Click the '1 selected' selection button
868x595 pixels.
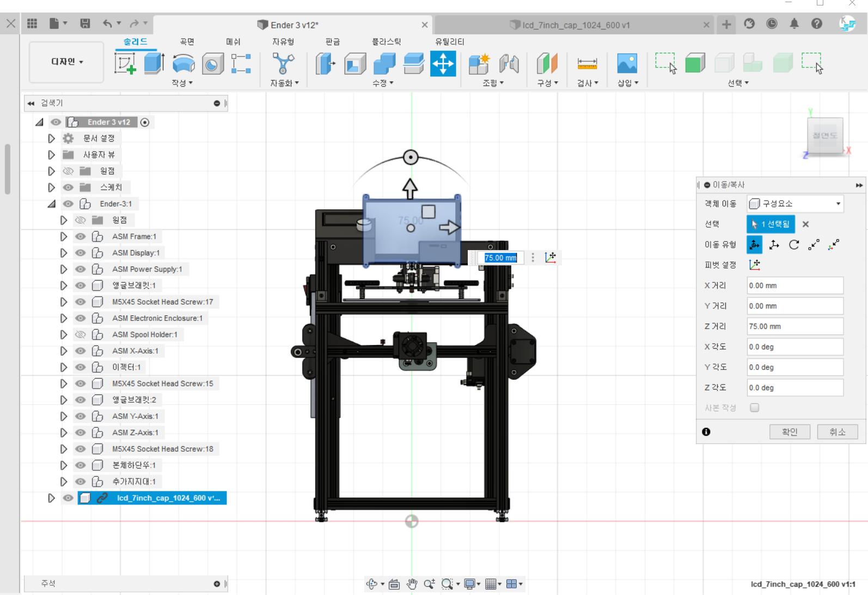(x=771, y=224)
